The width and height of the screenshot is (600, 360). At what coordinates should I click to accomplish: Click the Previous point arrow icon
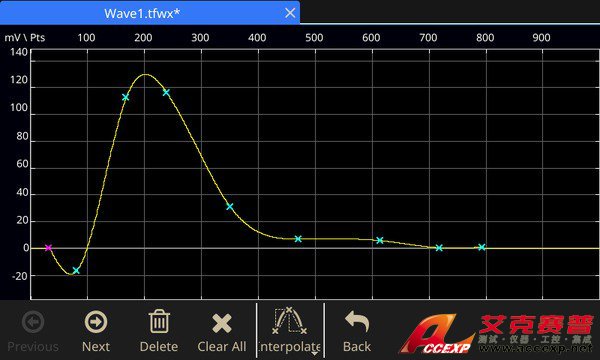pyautogui.click(x=33, y=322)
